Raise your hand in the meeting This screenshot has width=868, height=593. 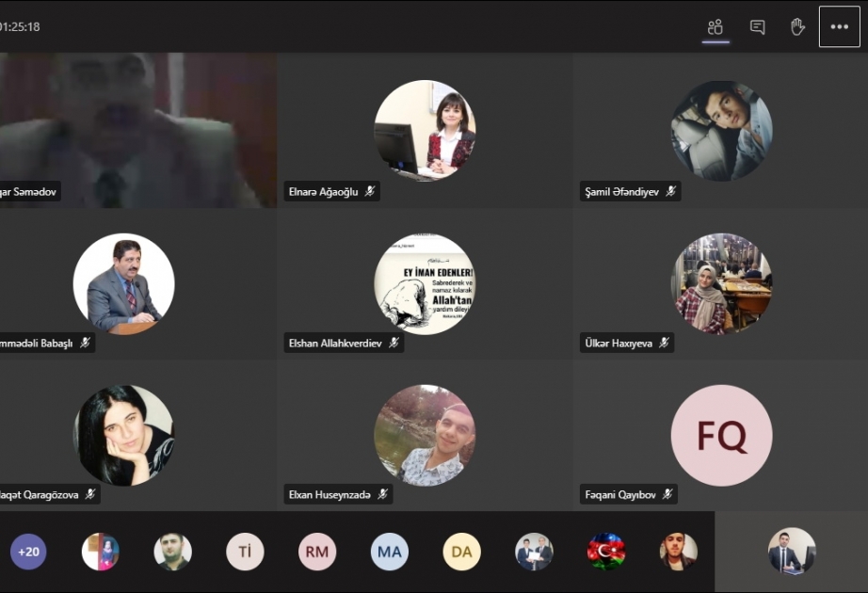coord(797,26)
